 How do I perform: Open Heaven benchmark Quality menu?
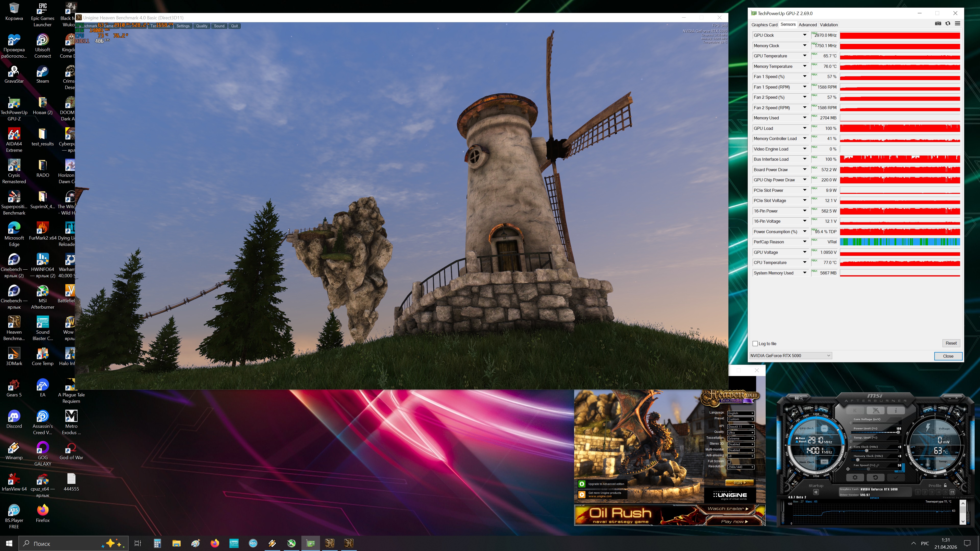pyautogui.click(x=202, y=26)
